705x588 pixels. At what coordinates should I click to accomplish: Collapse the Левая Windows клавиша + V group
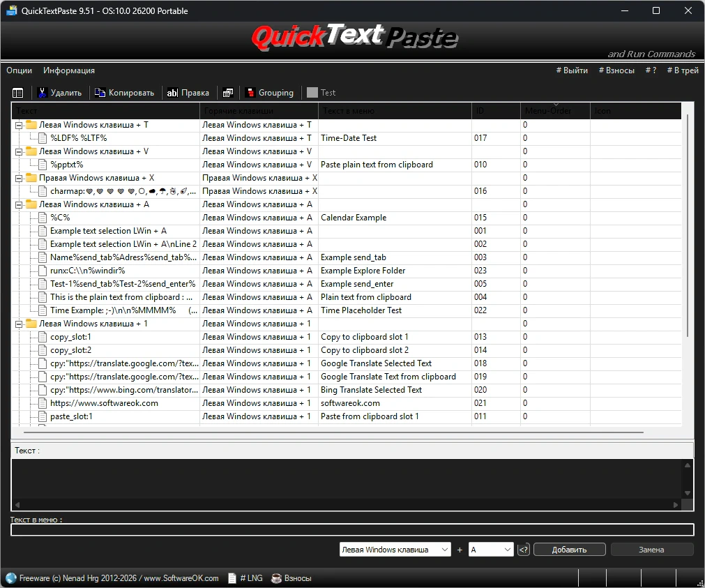tap(19, 152)
